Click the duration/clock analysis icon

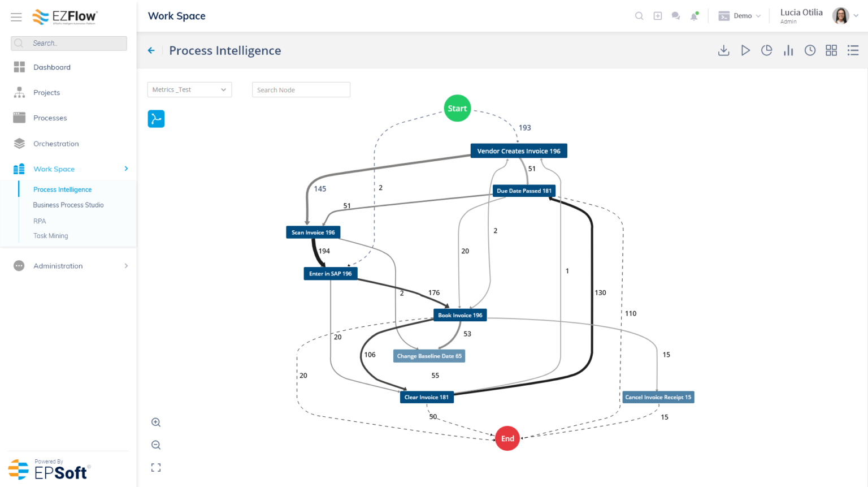(810, 50)
